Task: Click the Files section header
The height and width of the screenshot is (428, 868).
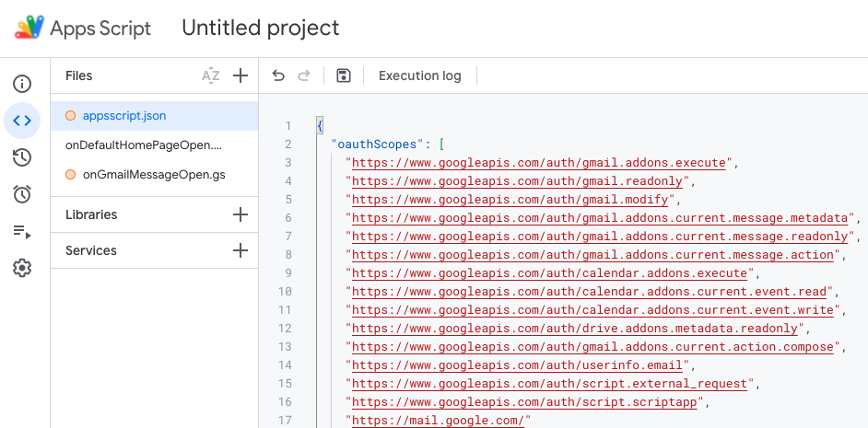Action: point(79,75)
